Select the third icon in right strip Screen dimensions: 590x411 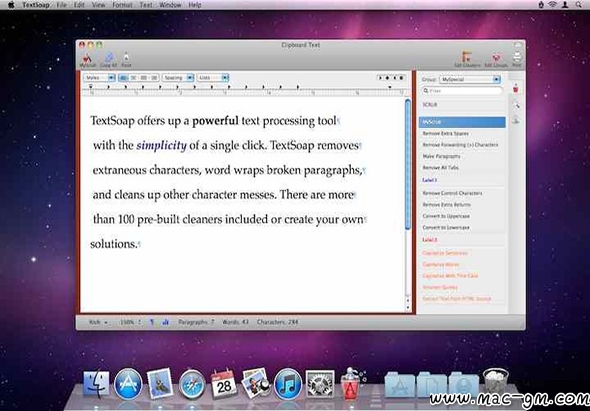[x=516, y=120]
